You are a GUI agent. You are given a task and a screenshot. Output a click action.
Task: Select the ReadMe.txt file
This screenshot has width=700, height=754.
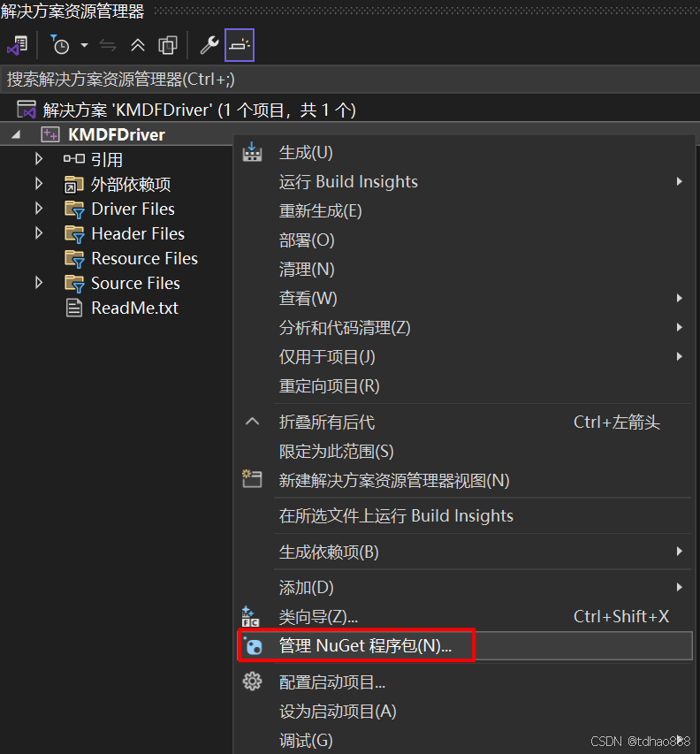(135, 308)
